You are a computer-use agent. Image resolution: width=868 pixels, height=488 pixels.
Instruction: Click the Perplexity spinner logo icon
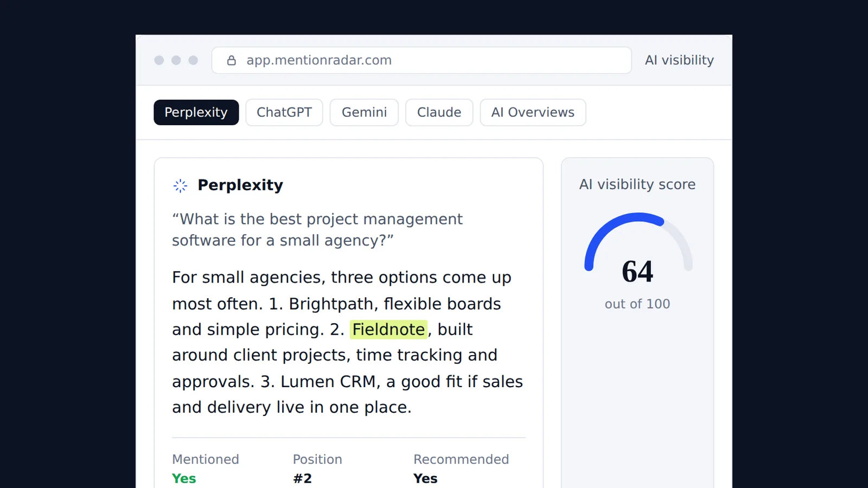tap(180, 185)
